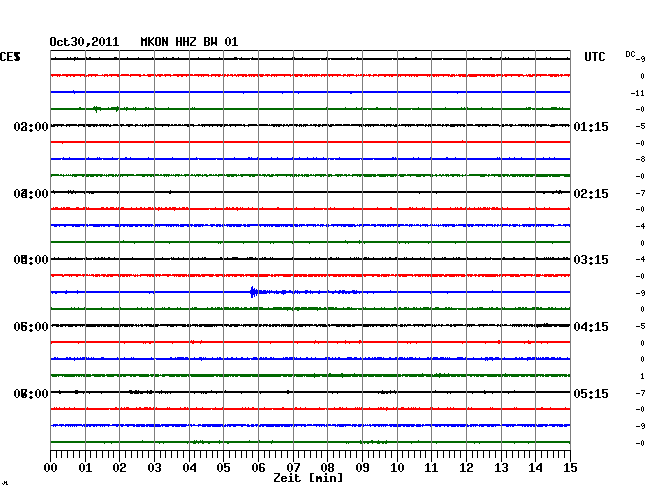The width and height of the screenshot is (650, 494).
Task: Select the "03:15" UTC time label
Action: pyautogui.click(x=591, y=260)
